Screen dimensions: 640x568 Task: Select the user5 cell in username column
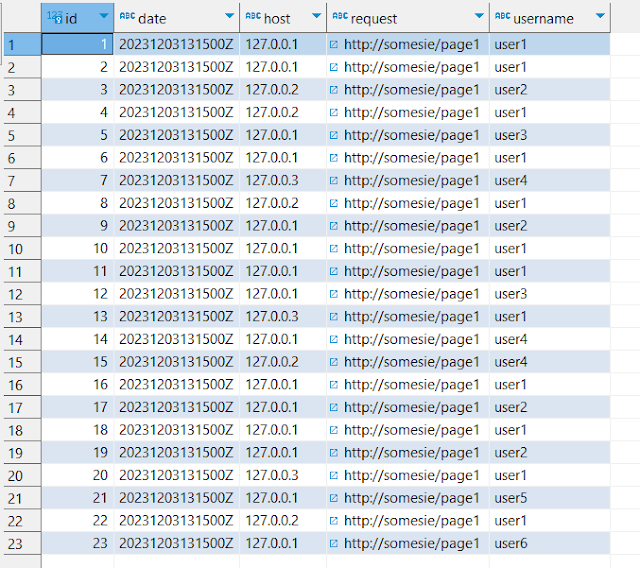(511, 499)
